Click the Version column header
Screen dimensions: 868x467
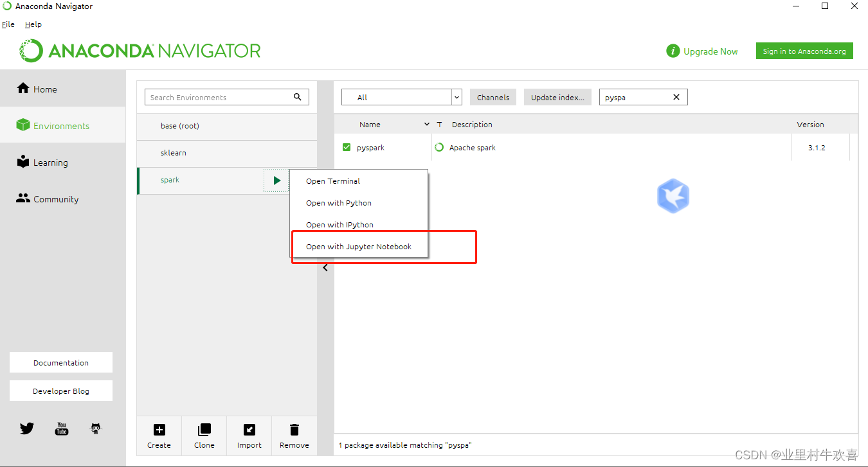click(x=810, y=125)
